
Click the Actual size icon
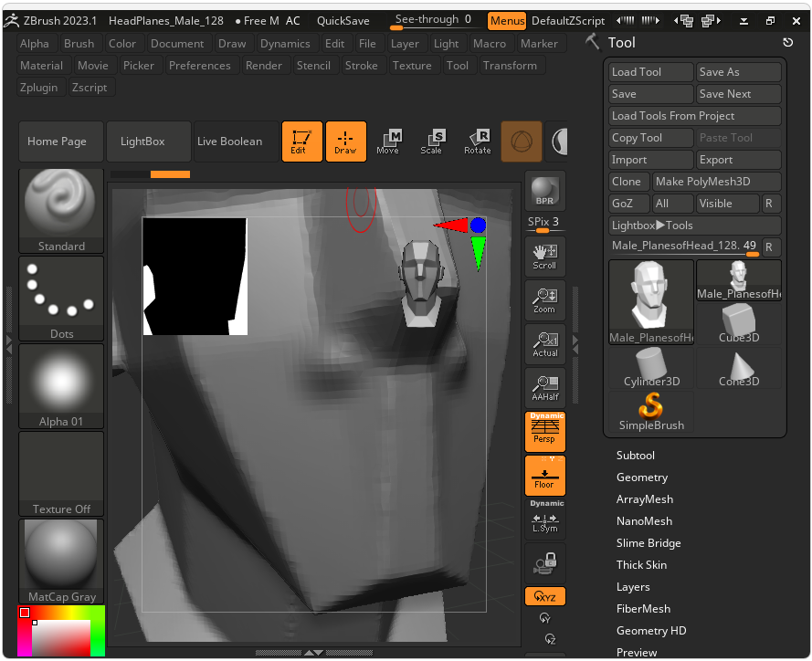pos(544,344)
